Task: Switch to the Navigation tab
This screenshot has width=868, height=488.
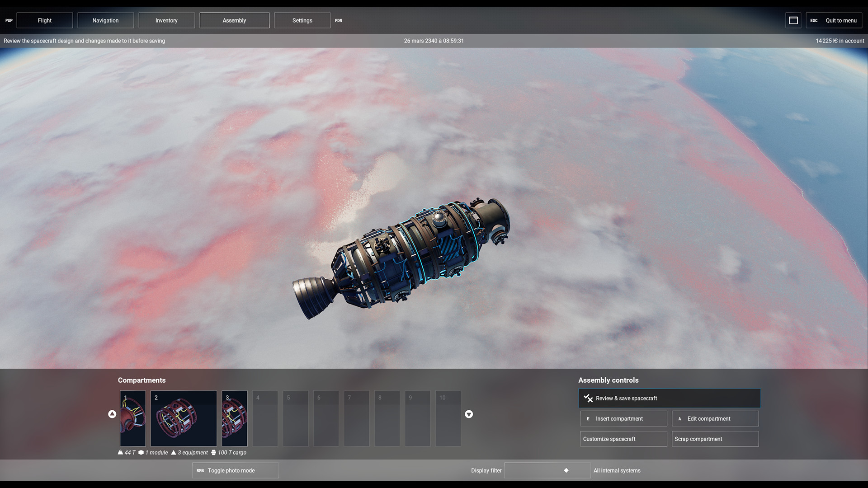Action: [x=105, y=20]
